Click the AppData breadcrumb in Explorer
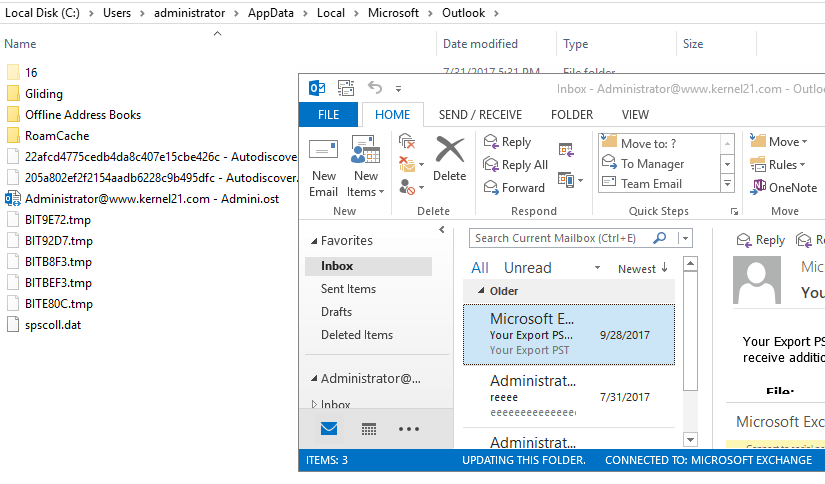Image resolution: width=825 pixels, height=484 pixels. (x=270, y=13)
